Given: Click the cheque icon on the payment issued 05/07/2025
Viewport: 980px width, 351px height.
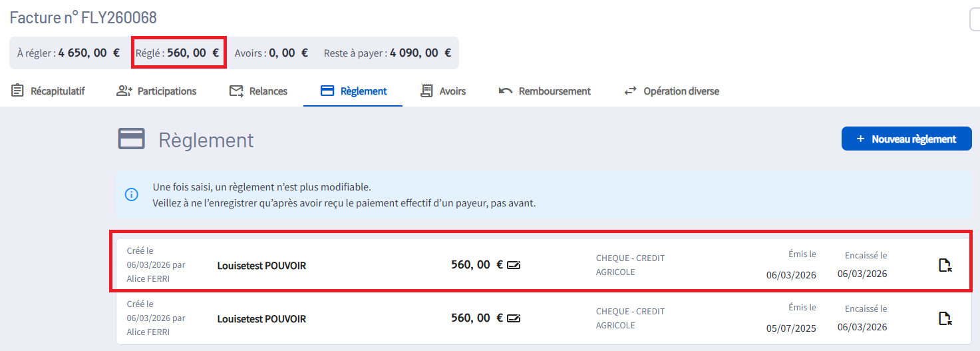Looking at the screenshot, I should click(514, 318).
